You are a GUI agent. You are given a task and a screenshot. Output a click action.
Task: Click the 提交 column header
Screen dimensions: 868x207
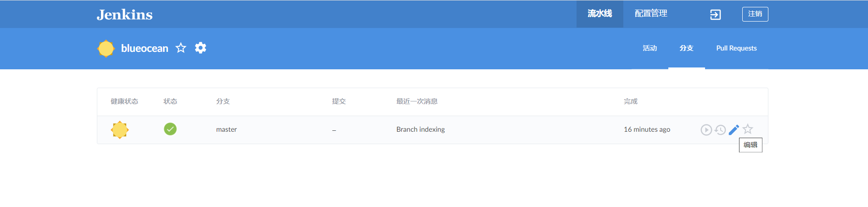(339, 101)
